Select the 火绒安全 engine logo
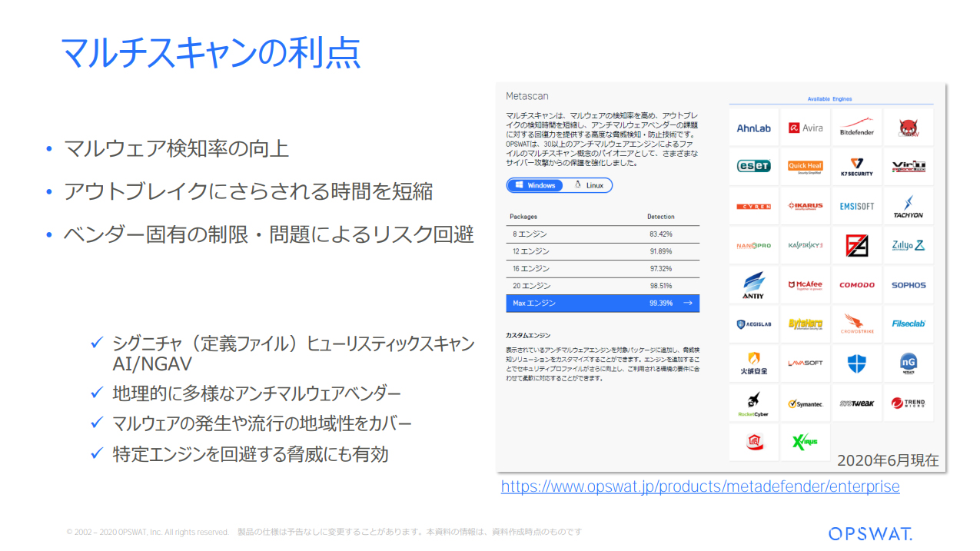The height and width of the screenshot is (551, 980). tap(753, 363)
